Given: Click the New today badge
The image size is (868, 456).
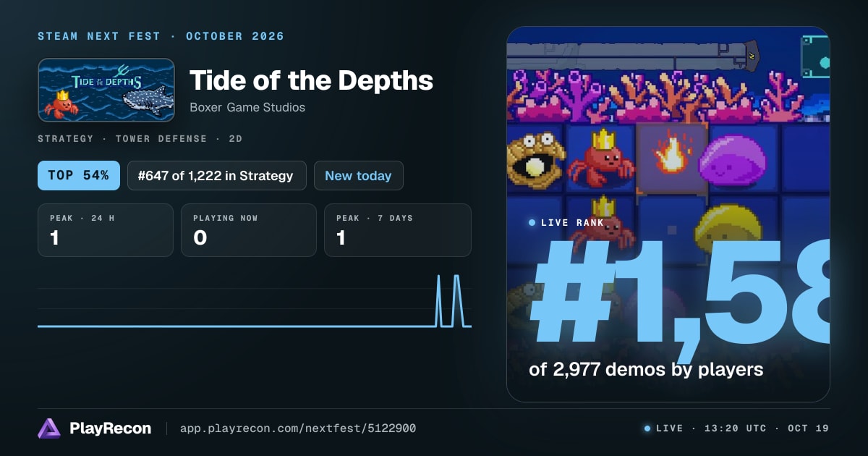Looking at the screenshot, I should tap(358, 175).
